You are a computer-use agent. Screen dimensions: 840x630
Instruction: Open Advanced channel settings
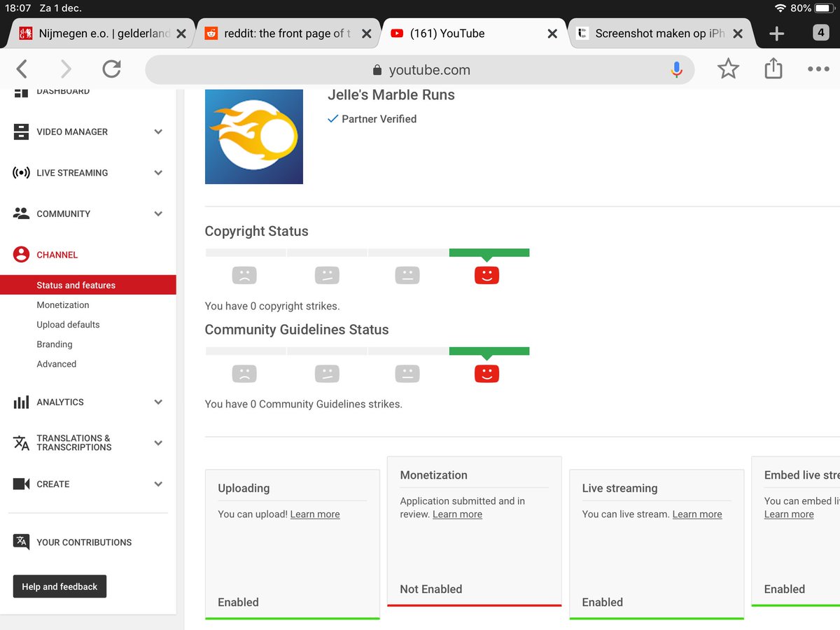pos(57,364)
